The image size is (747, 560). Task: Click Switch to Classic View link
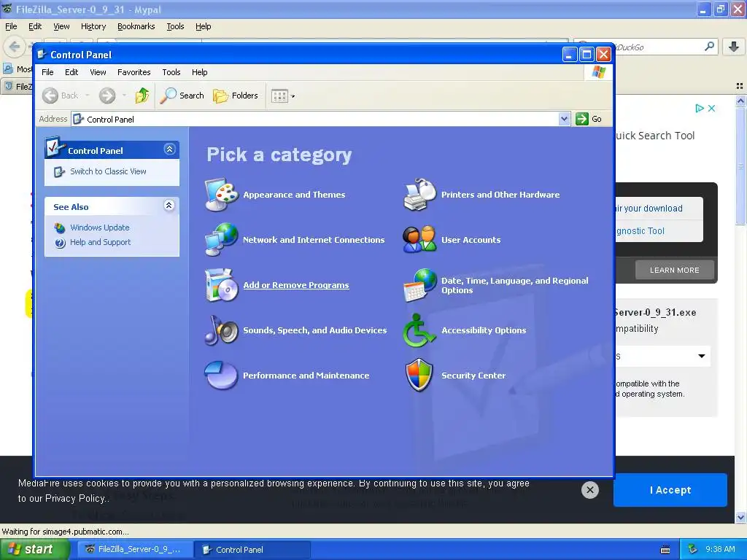click(108, 171)
